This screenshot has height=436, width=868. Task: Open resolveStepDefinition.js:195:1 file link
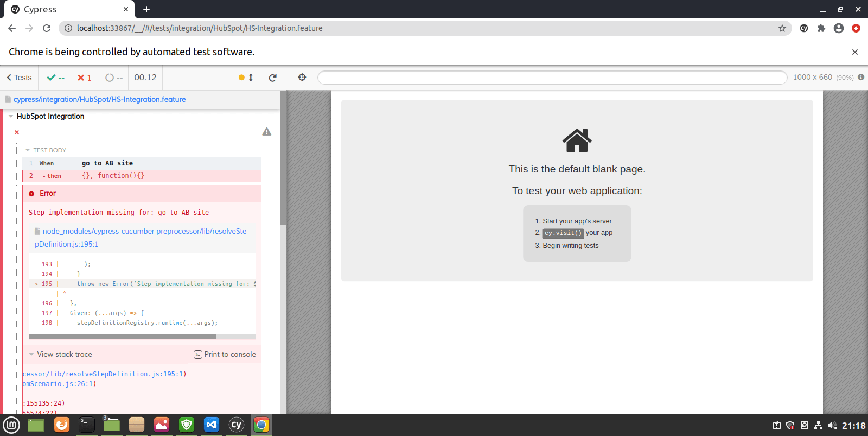pos(141,238)
